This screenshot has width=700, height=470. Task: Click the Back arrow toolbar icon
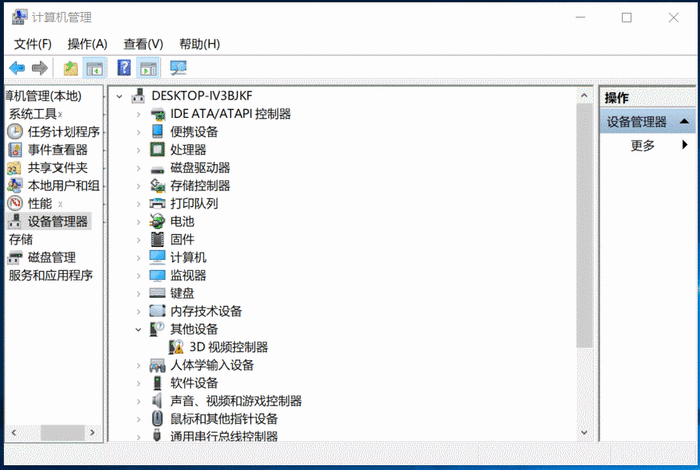17,68
